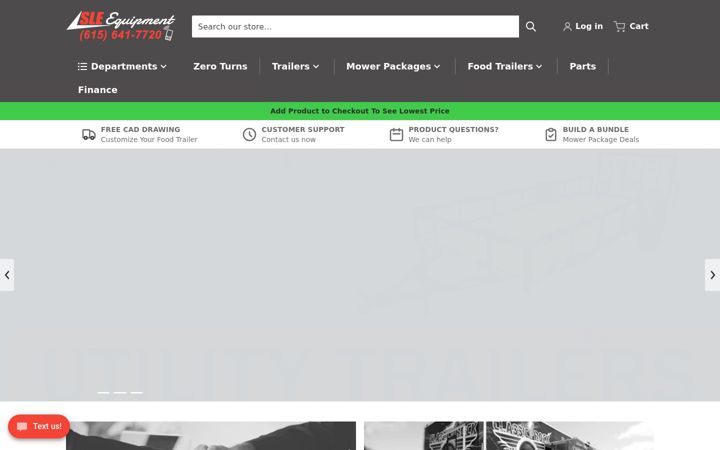This screenshot has height=450, width=720.
Task: Select the third slideshow indicator dash
Action: pyautogui.click(x=136, y=393)
